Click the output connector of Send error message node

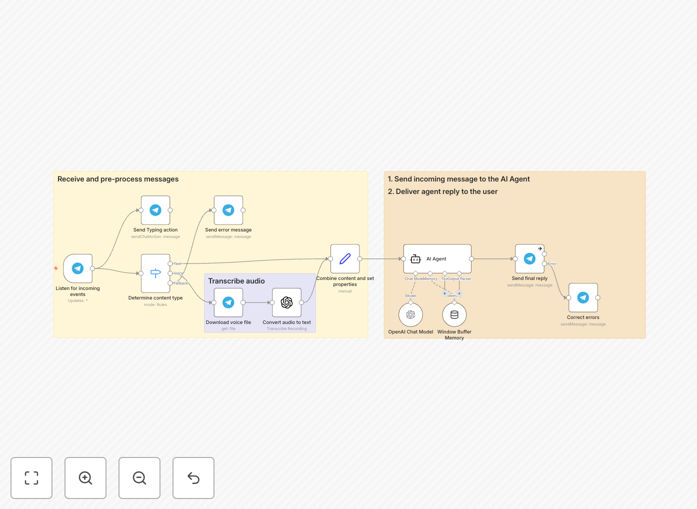click(243, 210)
